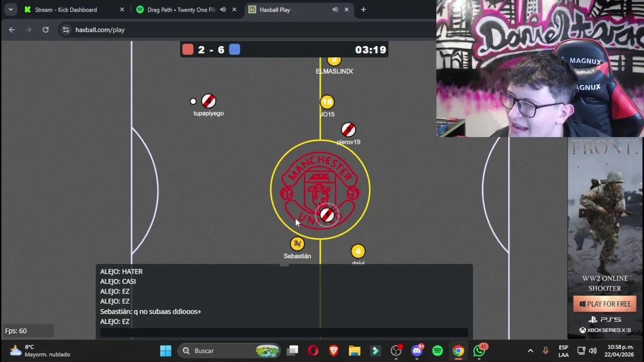Click the Sebastián player disc
This screenshot has width=644, height=362.
click(x=297, y=244)
